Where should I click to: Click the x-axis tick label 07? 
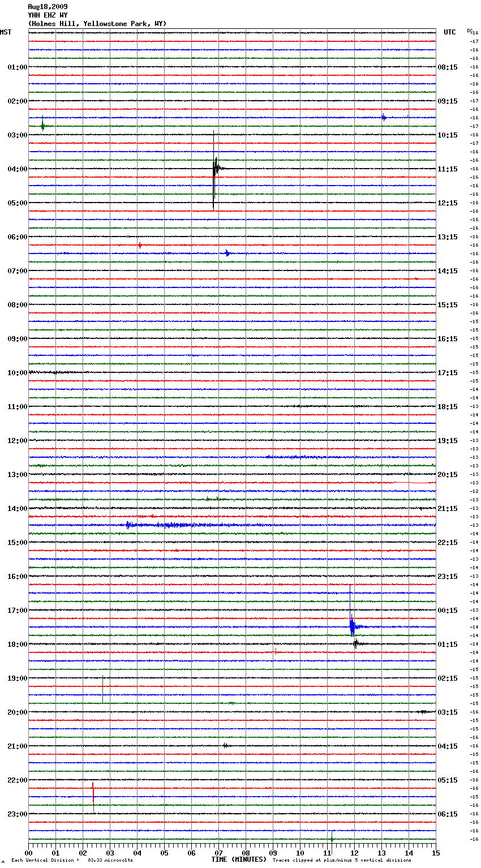click(218, 853)
